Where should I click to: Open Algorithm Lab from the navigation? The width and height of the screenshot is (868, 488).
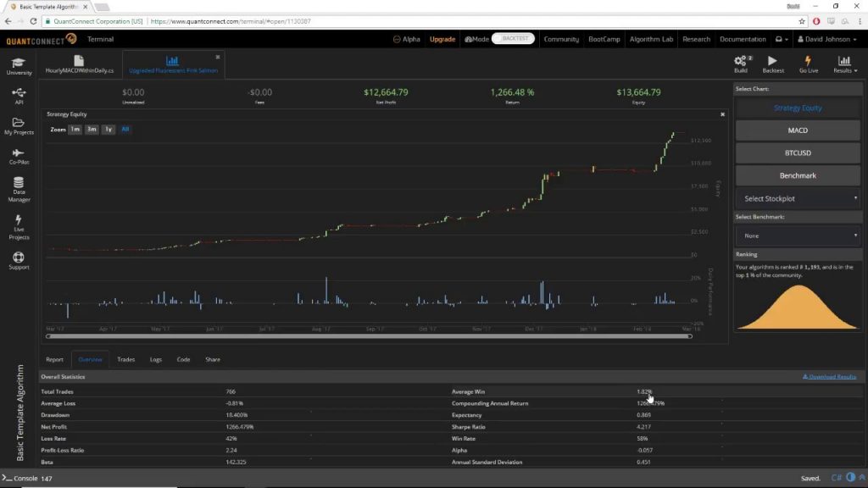click(x=651, y=39)
